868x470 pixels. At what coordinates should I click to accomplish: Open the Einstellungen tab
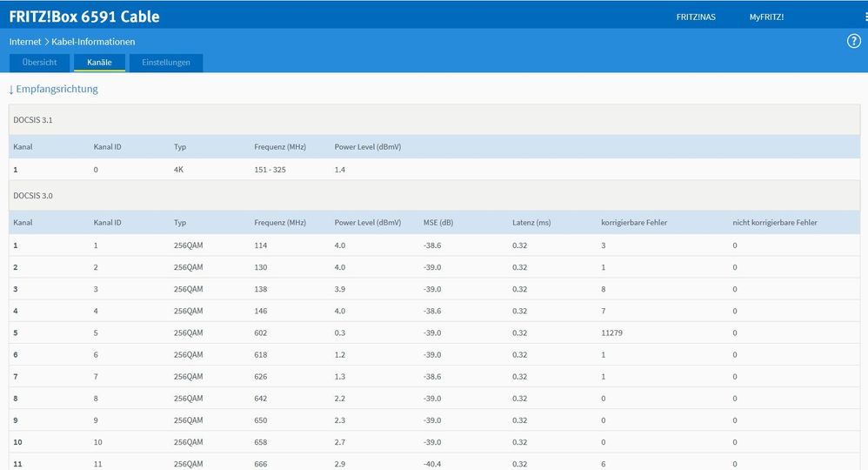[165, 63]
